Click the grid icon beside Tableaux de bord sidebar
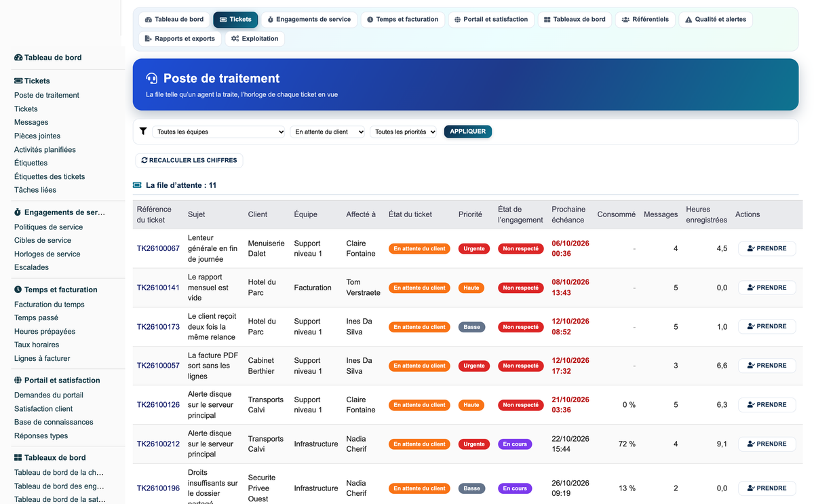Viewport: 814px width, 504px height. pos(18,458)
